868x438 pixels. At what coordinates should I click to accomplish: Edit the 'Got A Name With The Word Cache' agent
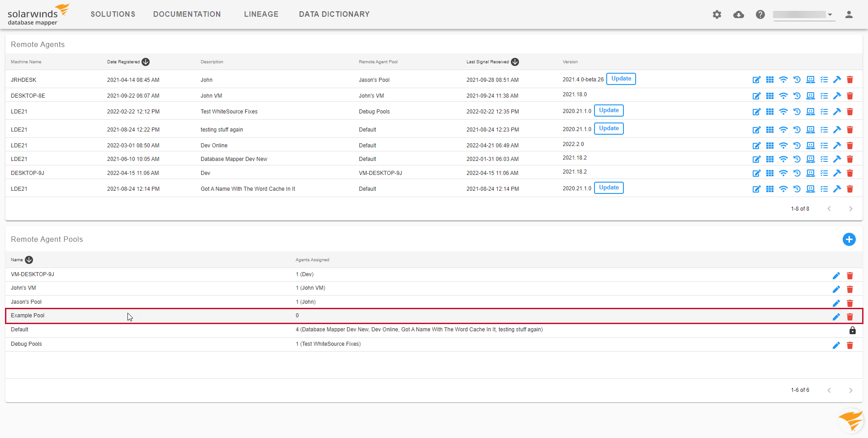(756, 189)
